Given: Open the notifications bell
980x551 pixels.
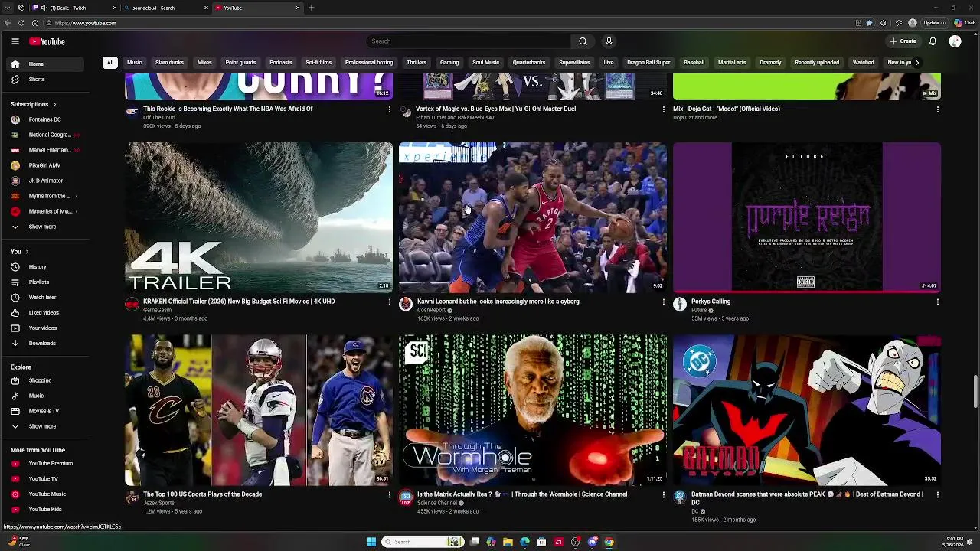Looking at the screenshot, I should [933, 41].
